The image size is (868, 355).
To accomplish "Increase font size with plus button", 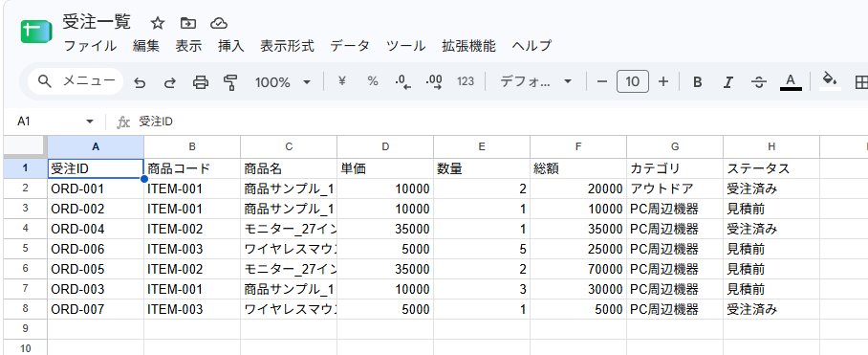I will pyautogui.click(x=663, y=82).
